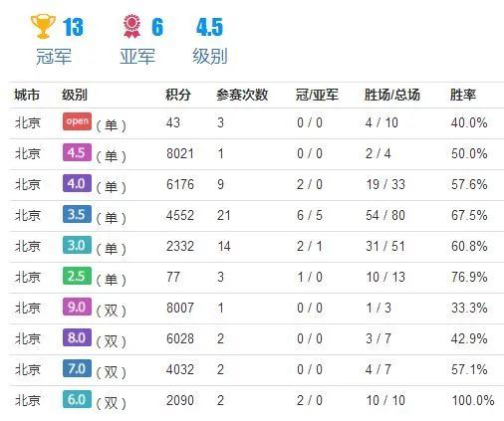This screenshot has width=504, height=421.
Task: Click the 参赛次数 column header
Action: click(x=242, y=95)
